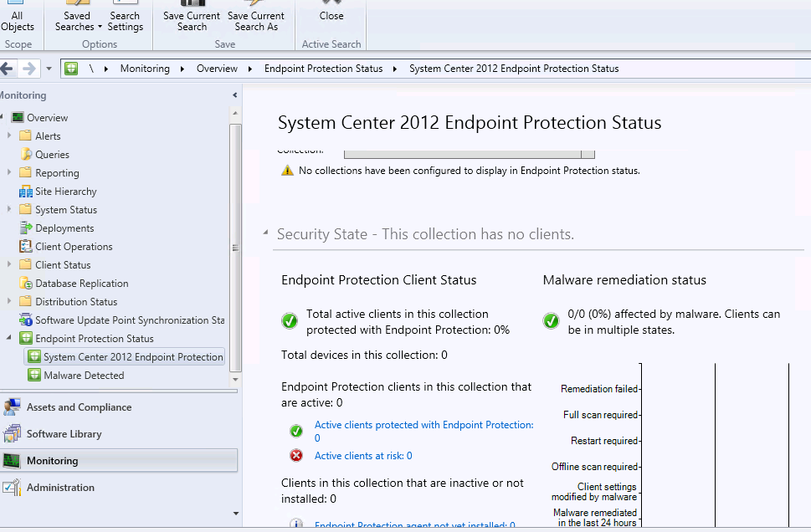Image resolution: width=811 pixels, height=532 pixels.
Task: Click the Overview node icon in tree
Action: (x=18, y=117)
